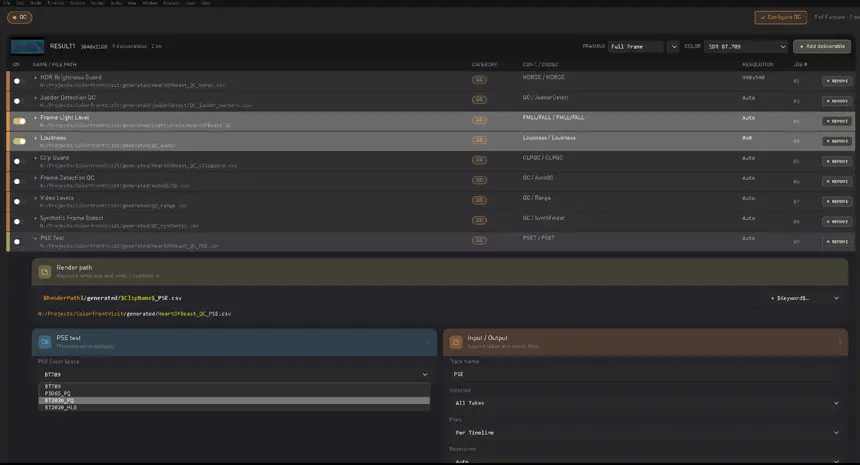Click the QC badge in Video Levels row

479,200
